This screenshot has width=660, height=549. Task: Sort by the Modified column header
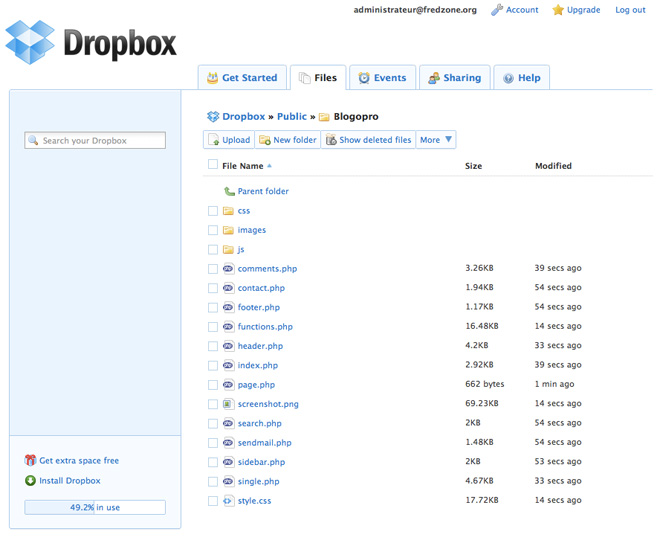pos(553,166)
